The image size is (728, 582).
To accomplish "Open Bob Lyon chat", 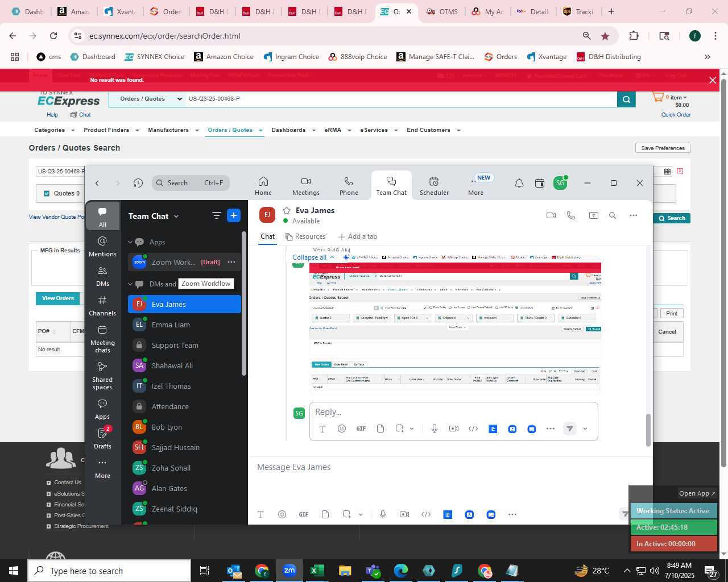I will (x=184, y=427).
